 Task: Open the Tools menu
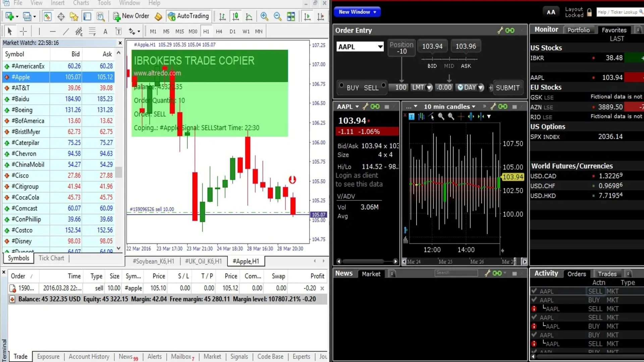tap(104, 3)
